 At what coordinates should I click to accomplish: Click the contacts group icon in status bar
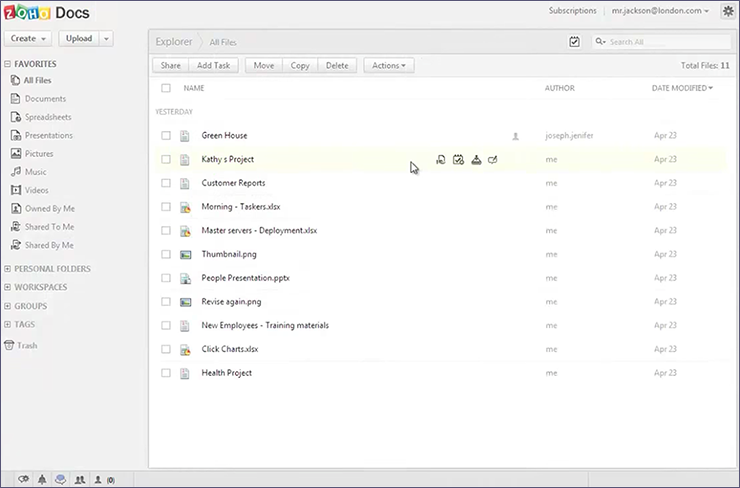(79, 480)
